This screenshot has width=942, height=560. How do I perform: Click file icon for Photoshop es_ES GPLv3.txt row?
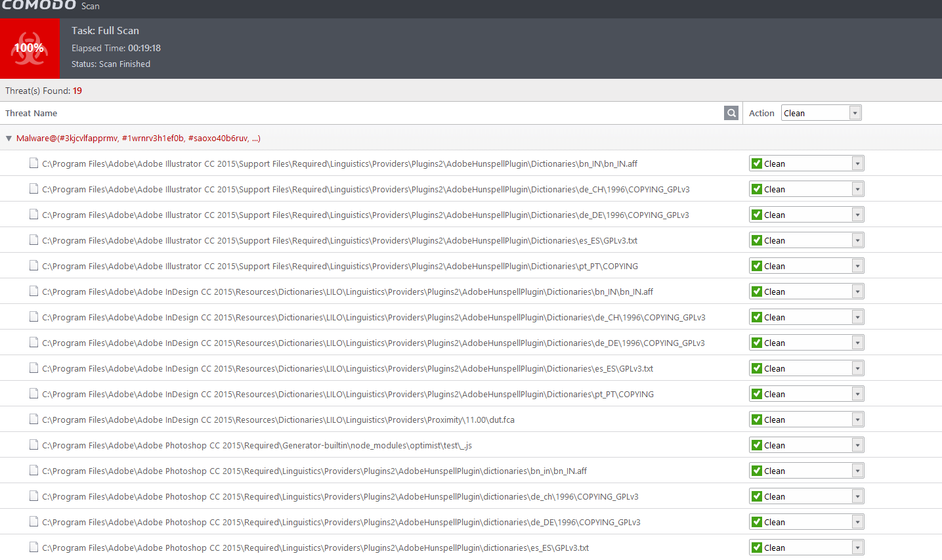33,548
